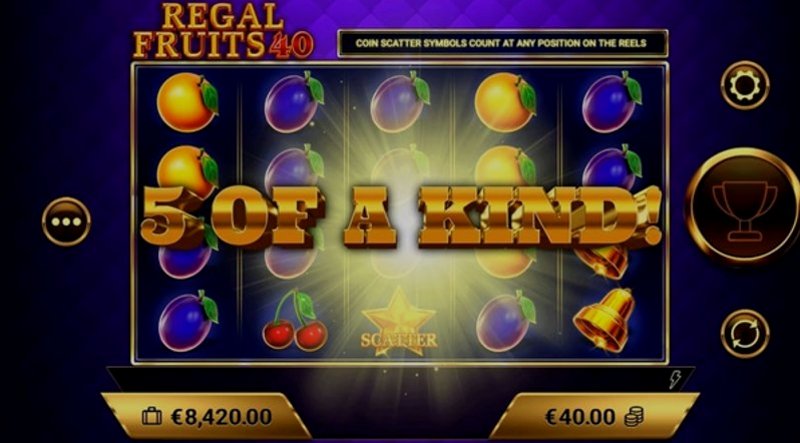
Task: Open the three-dots menu button
Action: (66, 222)
